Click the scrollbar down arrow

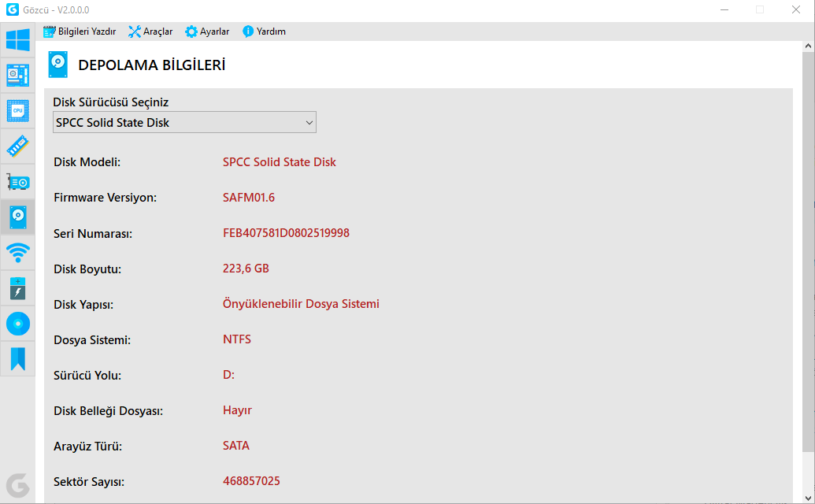point(808,498)
